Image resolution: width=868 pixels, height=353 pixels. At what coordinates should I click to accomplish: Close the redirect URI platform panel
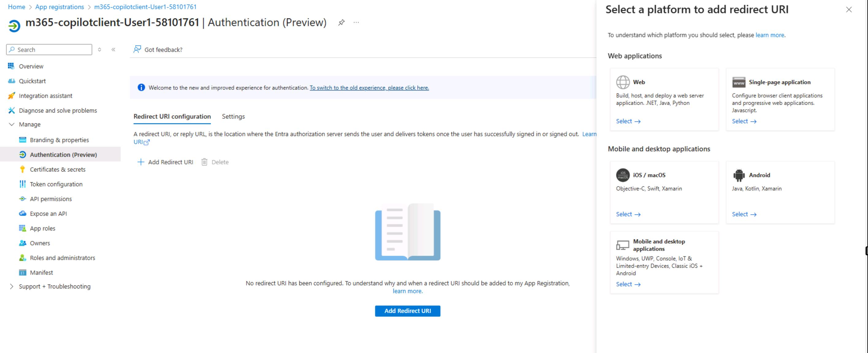tap(848, 10)
